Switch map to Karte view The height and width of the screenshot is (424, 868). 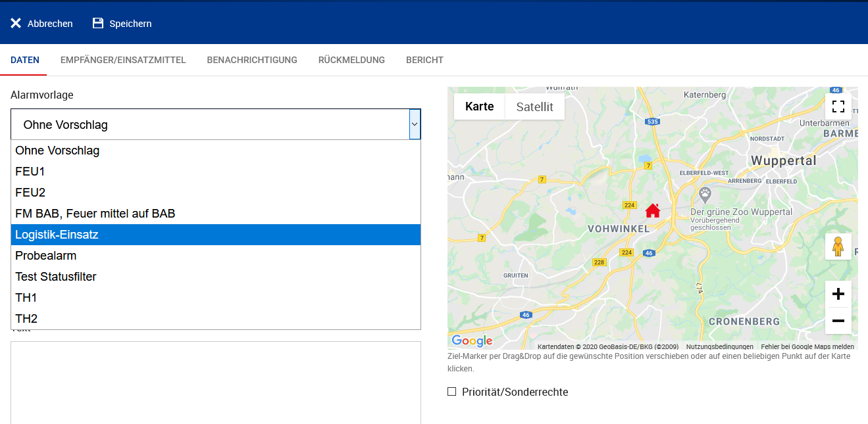click(x=479, y=106)
